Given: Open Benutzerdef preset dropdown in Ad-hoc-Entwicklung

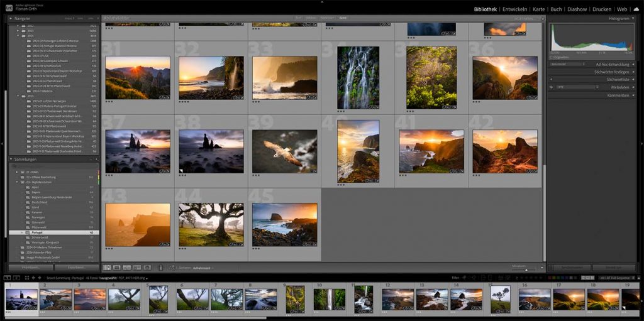Looking at the screenshot, I should click(x=568, y=64).
